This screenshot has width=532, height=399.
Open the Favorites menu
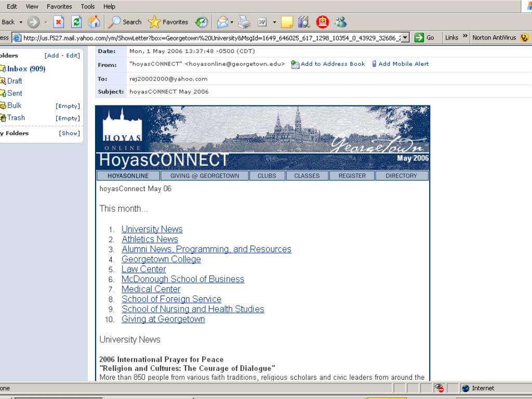59,6
